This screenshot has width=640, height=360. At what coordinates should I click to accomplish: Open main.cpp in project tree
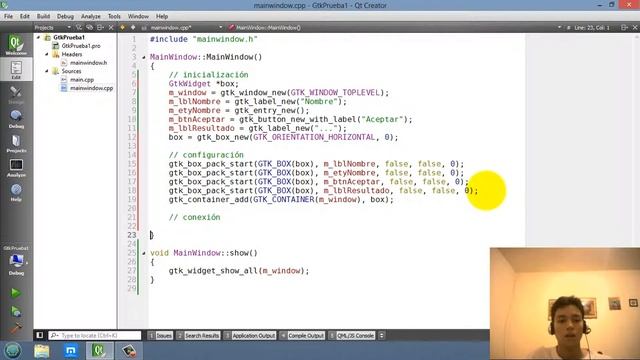tap(82, 80)
